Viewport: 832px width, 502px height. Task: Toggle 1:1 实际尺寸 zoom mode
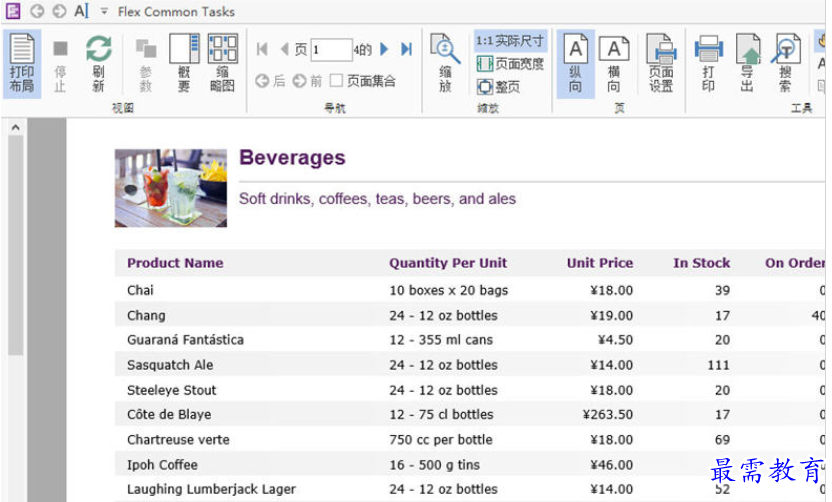coord(509,41)
